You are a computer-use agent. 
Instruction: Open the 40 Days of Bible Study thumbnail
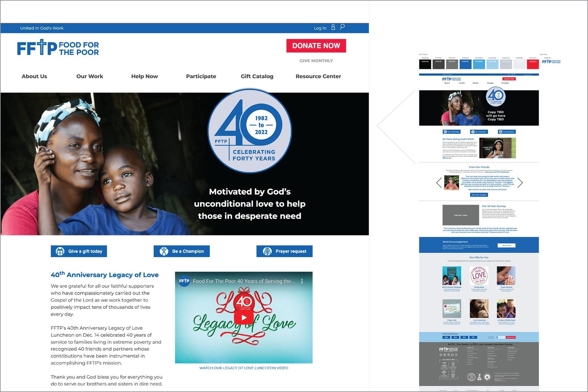(506, 309)
